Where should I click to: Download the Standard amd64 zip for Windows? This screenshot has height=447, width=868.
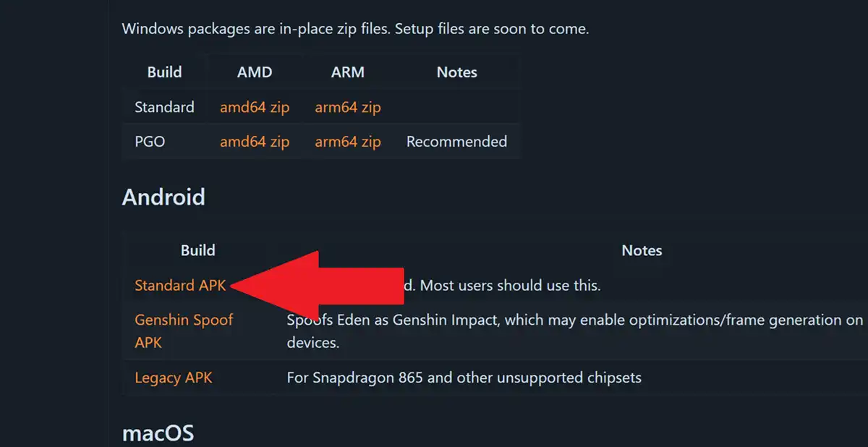tap(255, 106)
